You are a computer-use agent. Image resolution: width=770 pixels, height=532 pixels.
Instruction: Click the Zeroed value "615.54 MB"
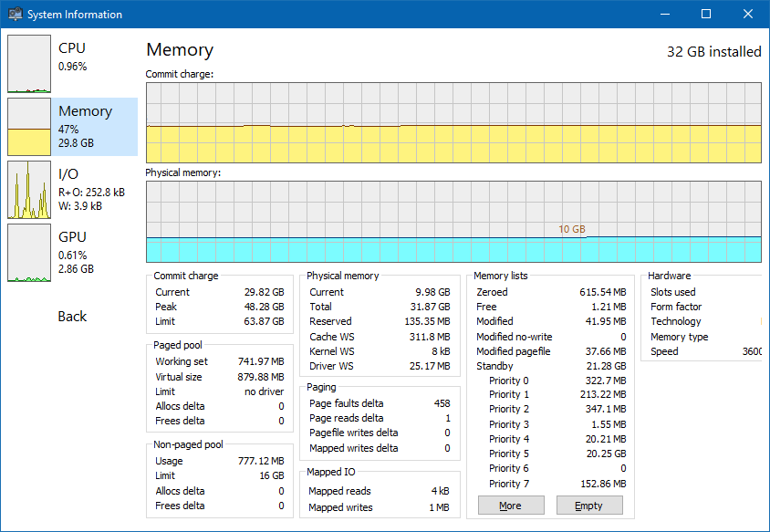coord(603,292)
